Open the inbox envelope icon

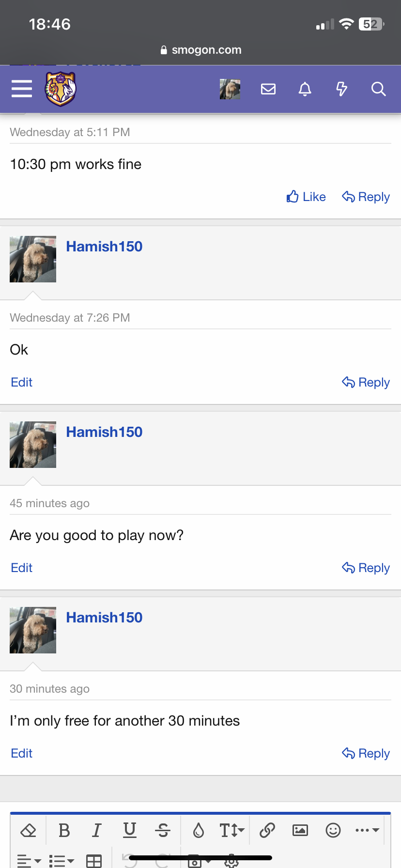tap(268, 89)
